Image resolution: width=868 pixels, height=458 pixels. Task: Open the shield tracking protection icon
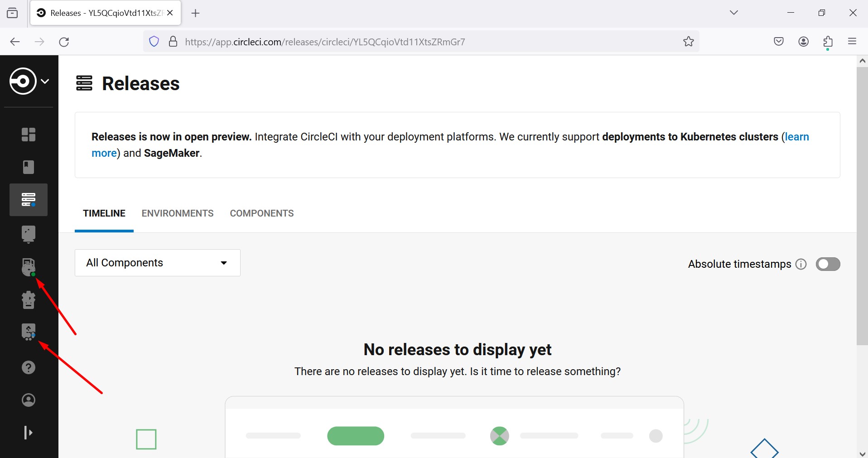154,42
